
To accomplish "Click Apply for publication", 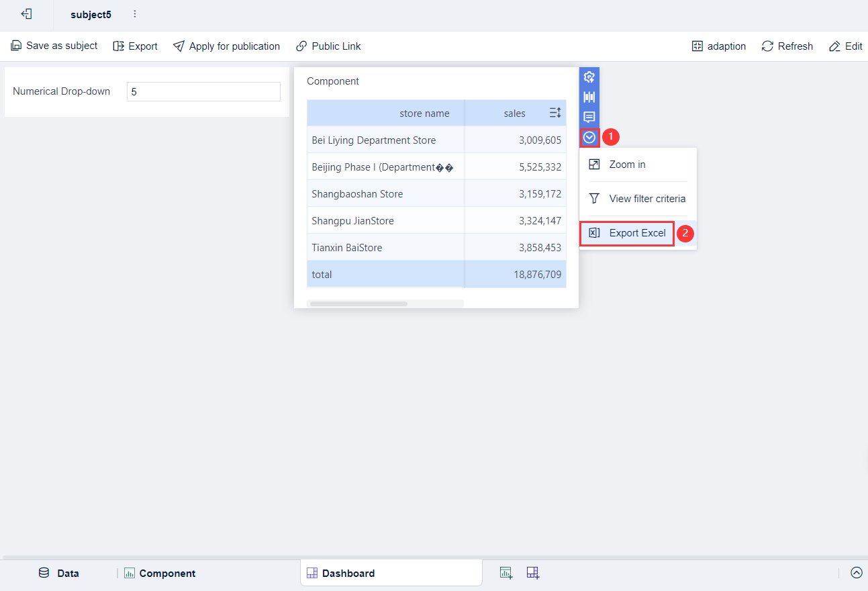I will pos(226,46).
